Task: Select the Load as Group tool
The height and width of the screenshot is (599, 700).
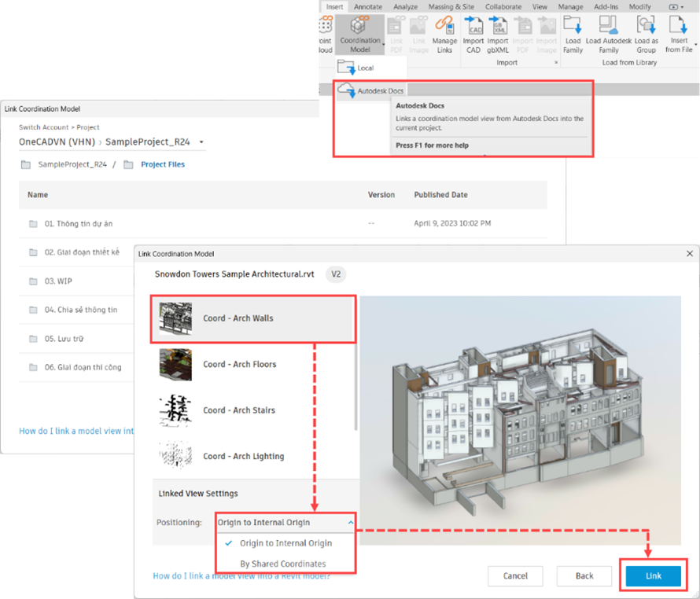Action: click(646, 35)
